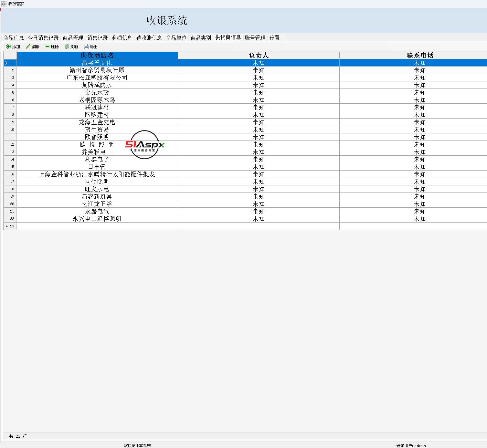
Task: Click empty 供货商店名 cell in row 23
Action: [97, 226]
